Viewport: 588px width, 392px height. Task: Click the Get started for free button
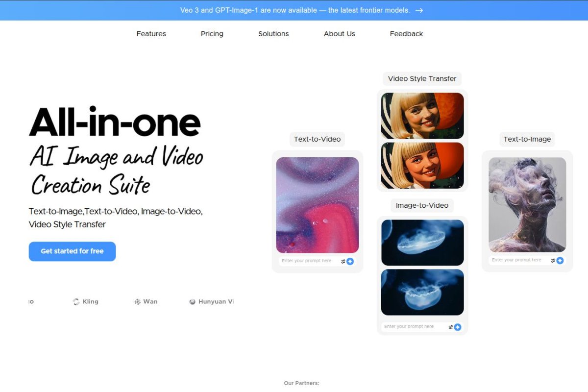72,251
